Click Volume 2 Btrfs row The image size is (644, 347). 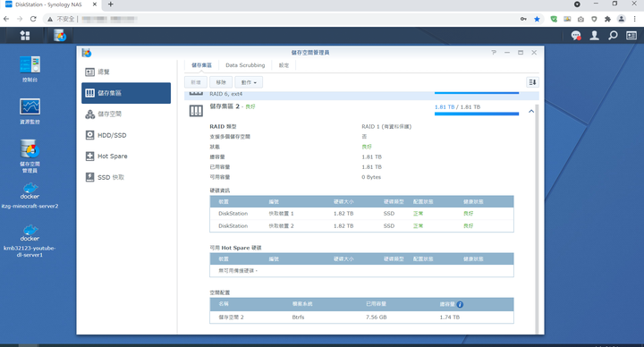pyautogui.click(x=361, y=317)
